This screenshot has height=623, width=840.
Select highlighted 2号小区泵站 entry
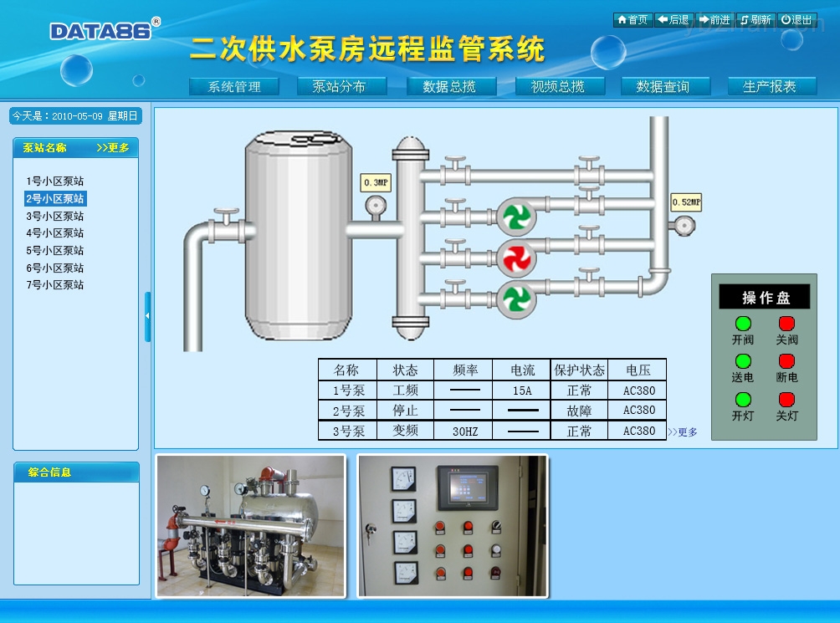point(55,198)
